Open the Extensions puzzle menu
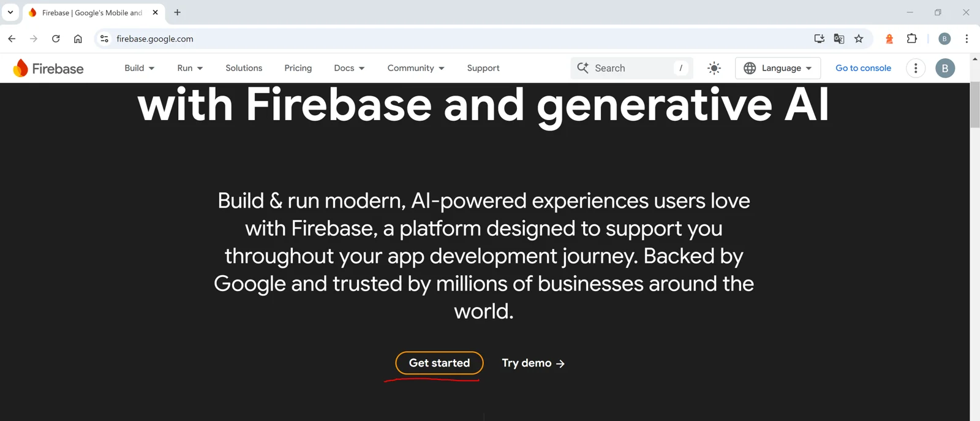980x421 pixels. click(x=911, y=39)
